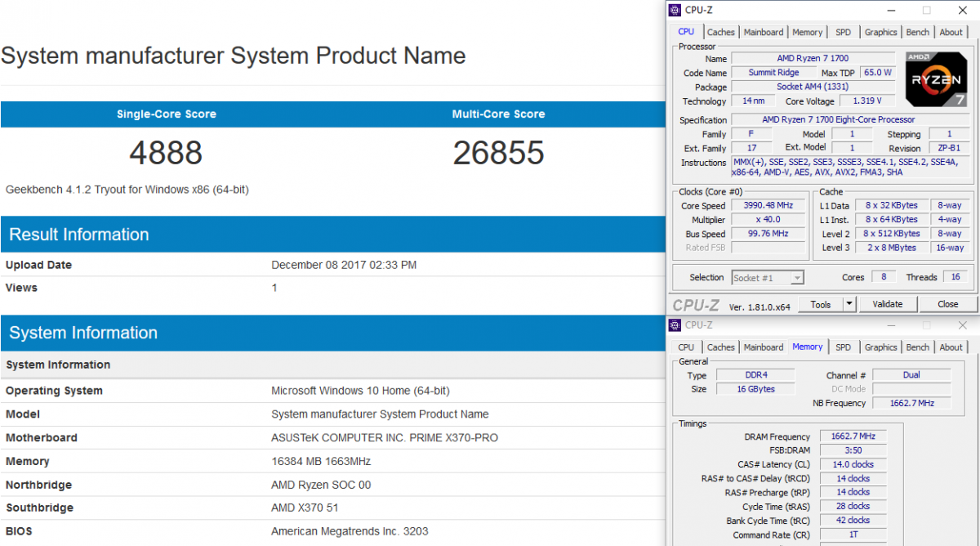This screenshot has height=546, width=980.
Task: Click the FSB:DRAM ratio value 3:50
Action: pyautogui.click(x=853, y=450)
